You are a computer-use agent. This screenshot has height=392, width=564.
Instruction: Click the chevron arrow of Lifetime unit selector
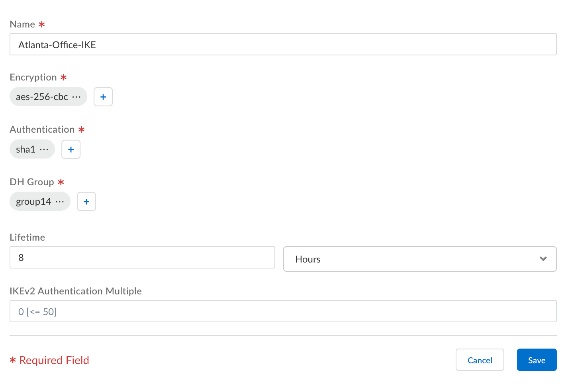tap(543, 259)
